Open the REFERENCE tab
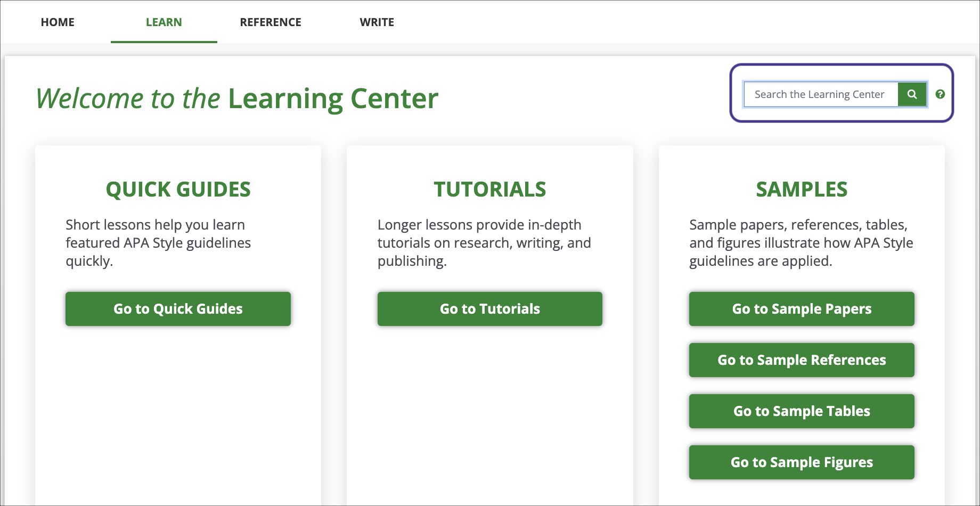The height and width of the screenshot is (506, 980). pos(270,22)
